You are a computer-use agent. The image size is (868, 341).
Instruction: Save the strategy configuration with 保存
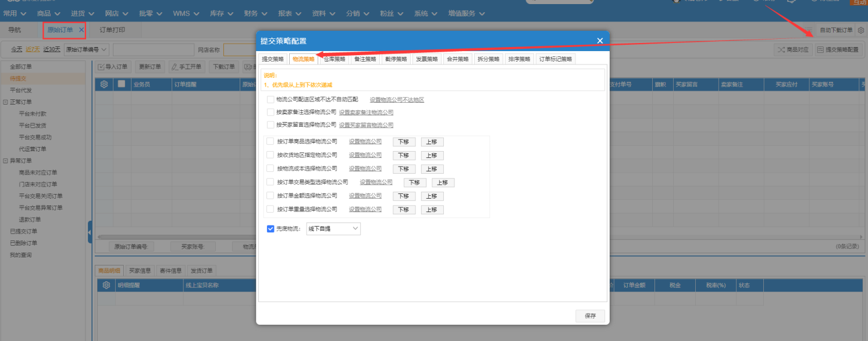(590, 316)
